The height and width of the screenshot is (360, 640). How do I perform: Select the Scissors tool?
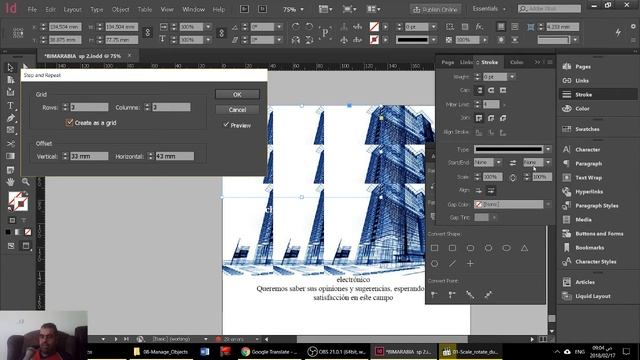10,144
